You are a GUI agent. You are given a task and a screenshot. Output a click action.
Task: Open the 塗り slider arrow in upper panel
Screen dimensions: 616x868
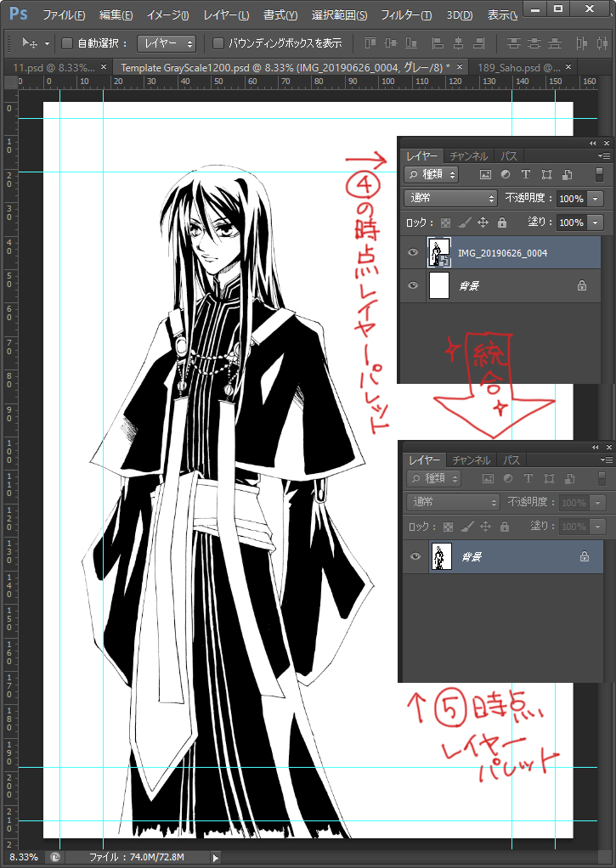596,222
